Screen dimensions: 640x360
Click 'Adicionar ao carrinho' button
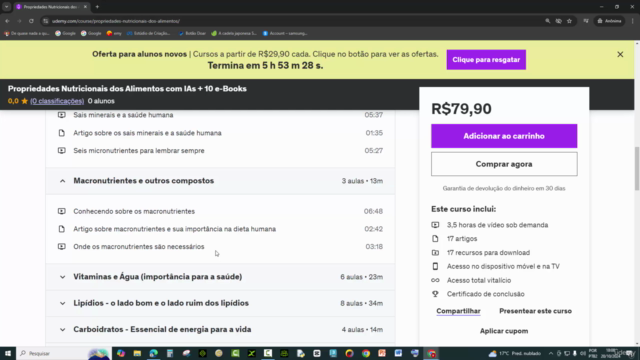coord(504,136)
